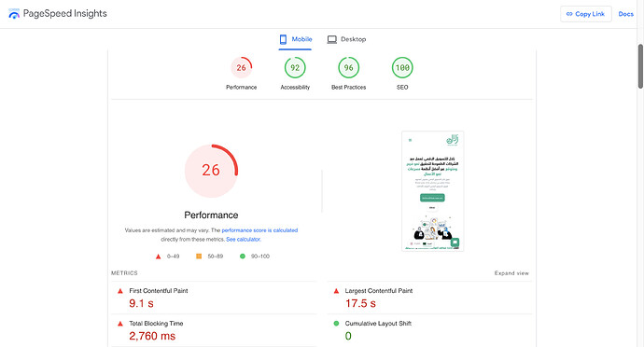This screenshot has height=347, width=644.
Task: Click the red triangle 0–49 legend icon
Action: (158, 257)
